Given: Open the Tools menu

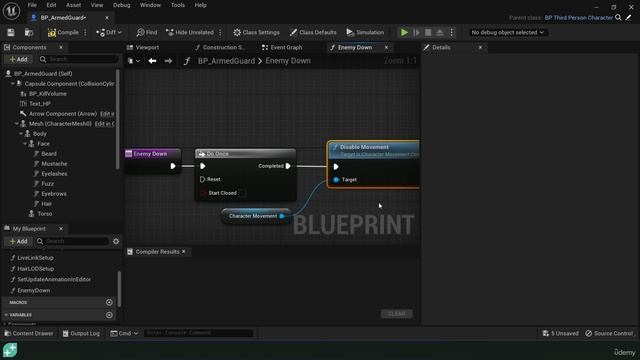Looking at the screenshot, I should click(x=178, y=5).
